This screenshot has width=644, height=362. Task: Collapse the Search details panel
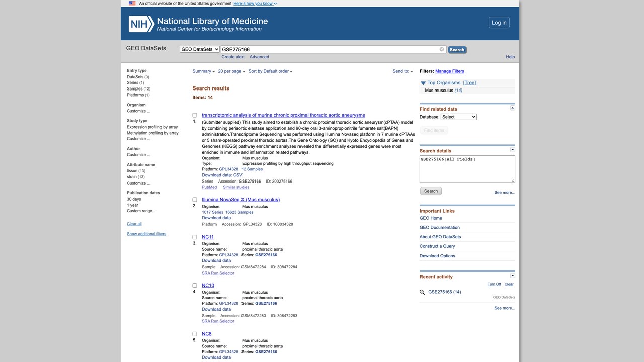pyautogui.click(x=513, y=150)
